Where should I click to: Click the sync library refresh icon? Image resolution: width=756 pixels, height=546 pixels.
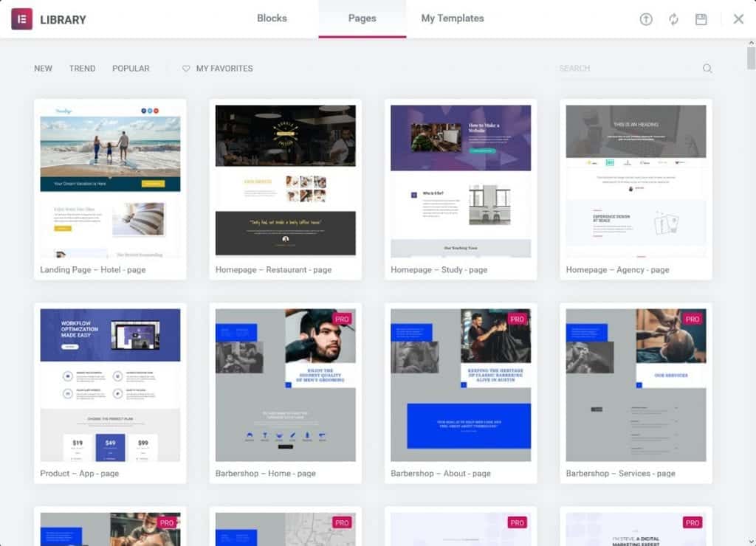(x=673, y=19)
